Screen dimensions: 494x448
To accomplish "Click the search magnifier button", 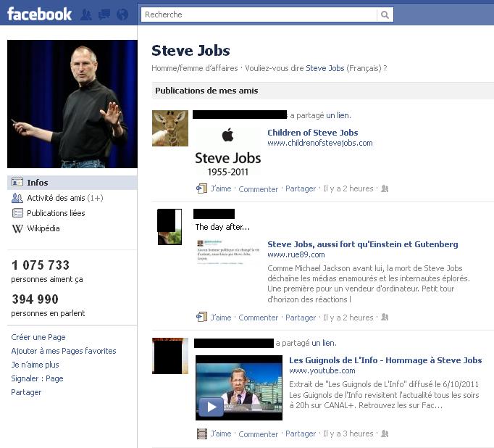I will (385, 14).
